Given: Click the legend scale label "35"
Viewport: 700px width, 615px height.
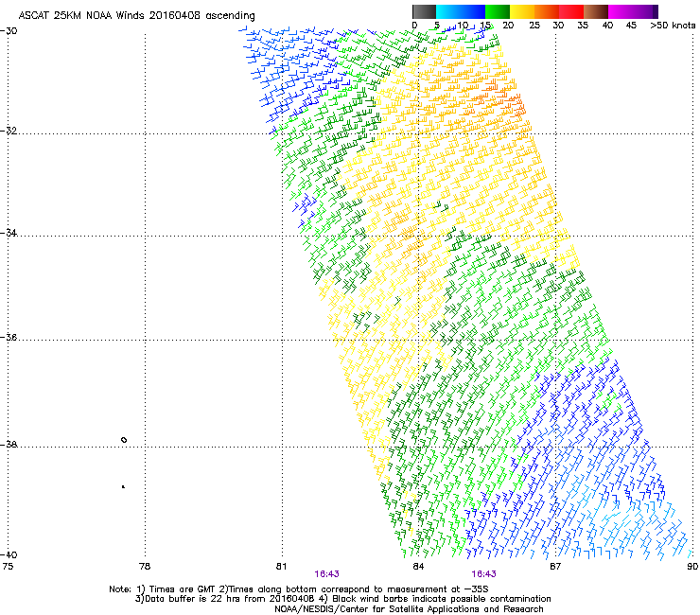Looking at the screenshot, I should point(583,26).
